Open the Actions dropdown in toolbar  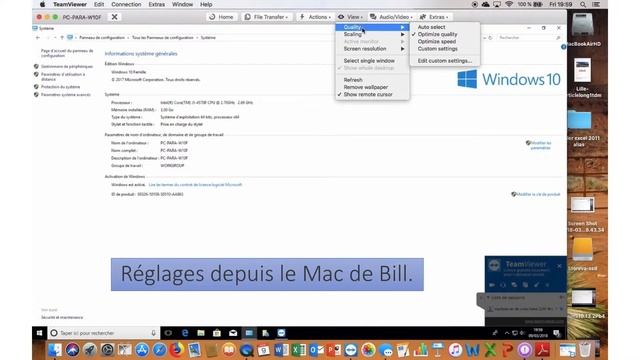pyautogui.click(x=315, y=17)
